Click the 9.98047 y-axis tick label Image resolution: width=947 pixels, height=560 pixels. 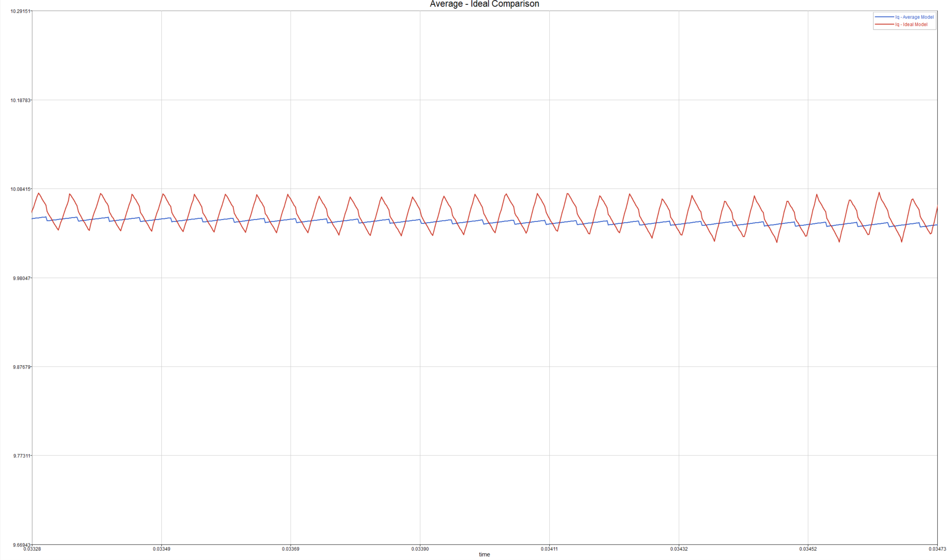(x=22, y=278)
